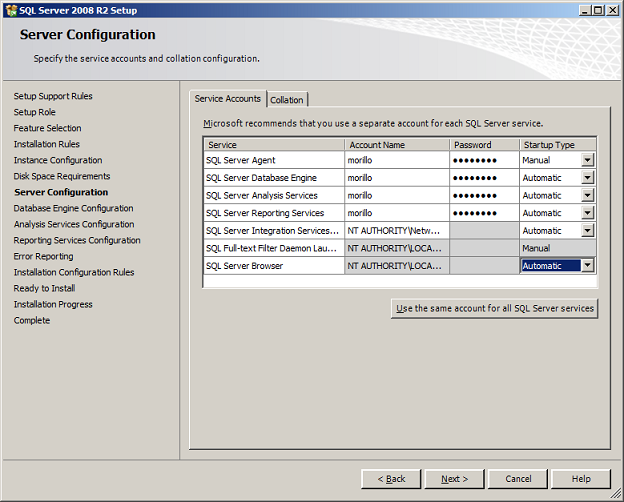
Task: Close the SQL Server Setup window
Action: pyautogui.click(x=612, y=10)
